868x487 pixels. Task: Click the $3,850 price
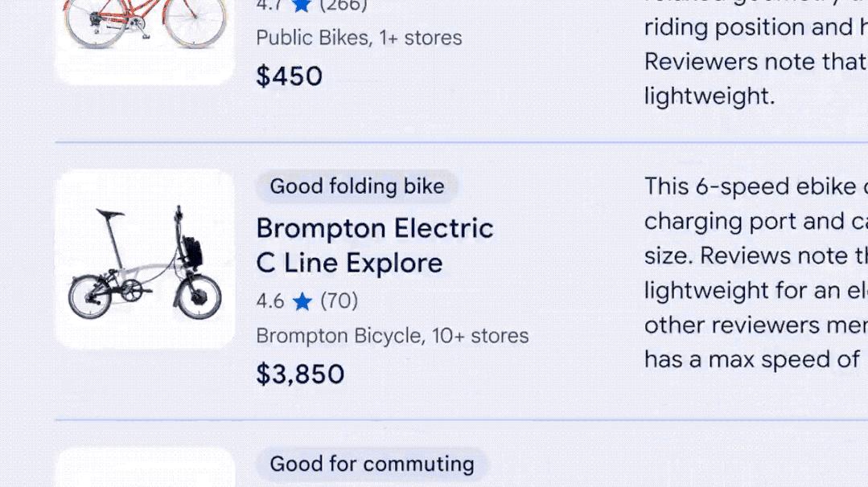[x=300, y=374]
